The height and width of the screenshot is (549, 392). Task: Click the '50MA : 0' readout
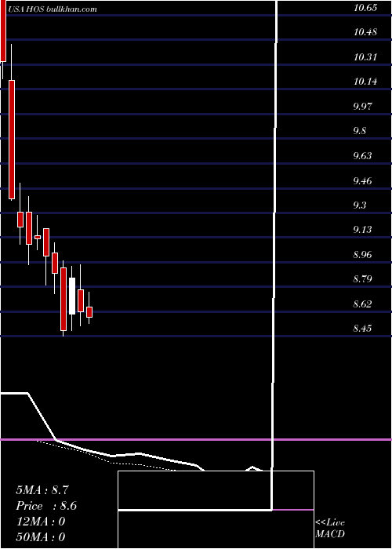[41, 537]
